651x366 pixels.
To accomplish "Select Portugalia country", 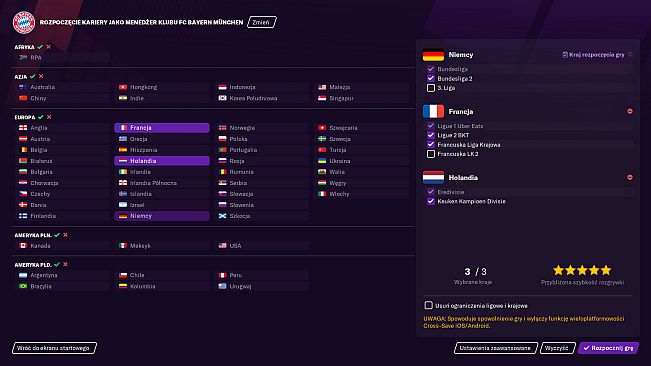I will (x=262, y=150).
